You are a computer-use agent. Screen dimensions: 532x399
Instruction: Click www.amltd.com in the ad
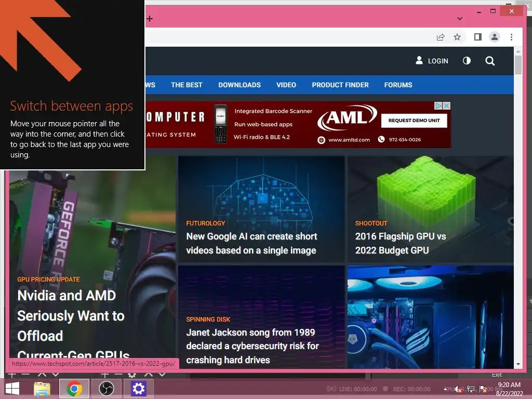point(349,140)
